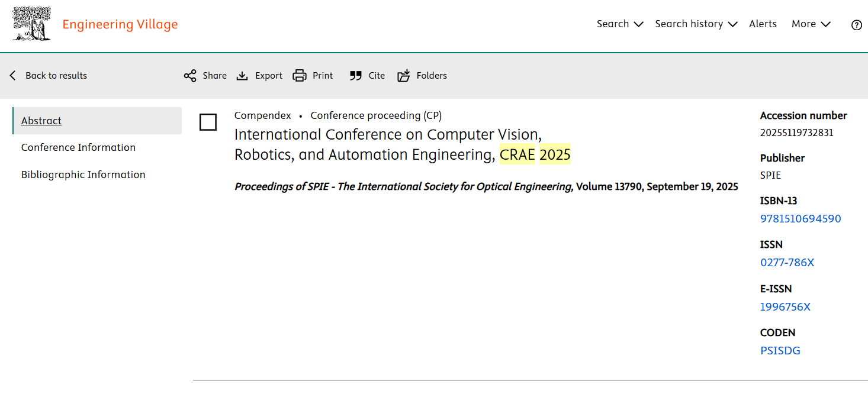The height and width of the screenshot is (394, 868).
Task: Click the Print printer icon
Action: click(300, 76)
